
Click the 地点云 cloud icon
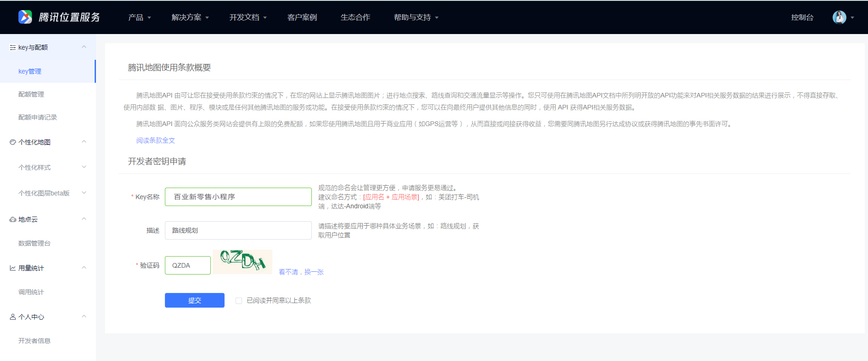pos(13,219)
